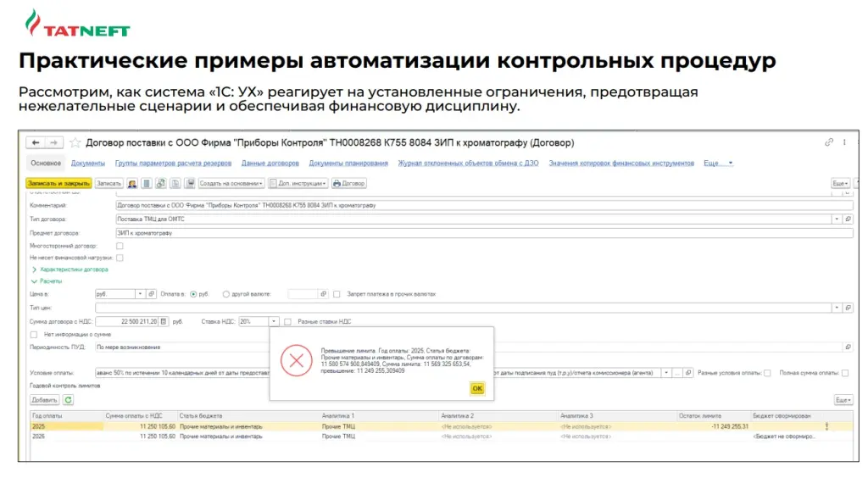Click exclamation warning icon in 2025 row
Image resolution: width=868 pixels, height=478 pixels.
tap(826, 426)
